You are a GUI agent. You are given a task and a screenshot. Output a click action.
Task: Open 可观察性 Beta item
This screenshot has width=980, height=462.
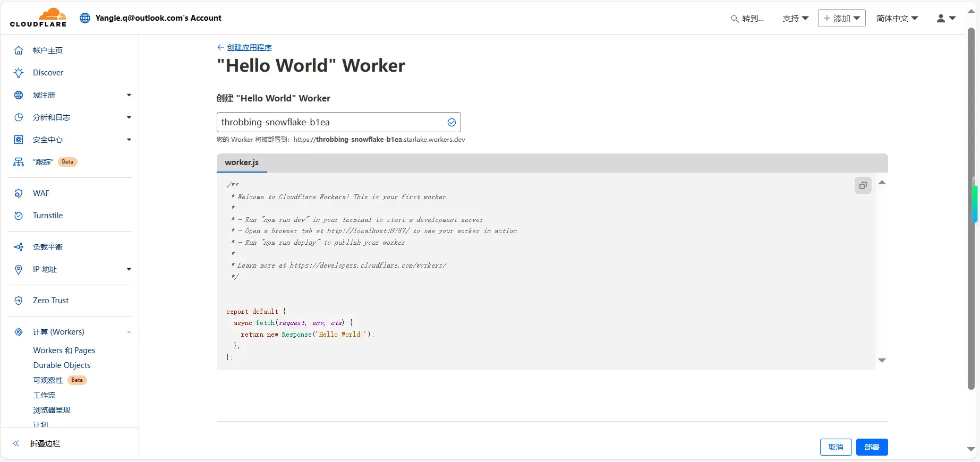click(59, 380)
